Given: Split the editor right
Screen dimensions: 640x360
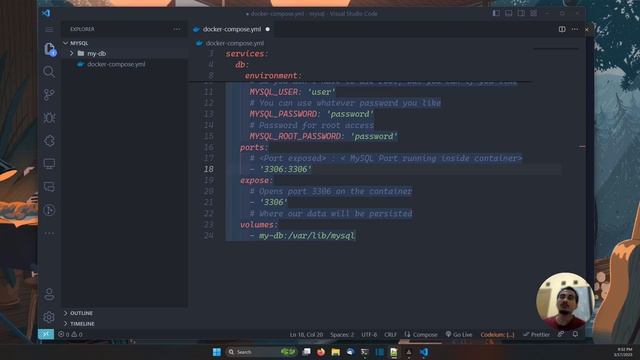Looking at the screenshot, I should click(562, 29).
